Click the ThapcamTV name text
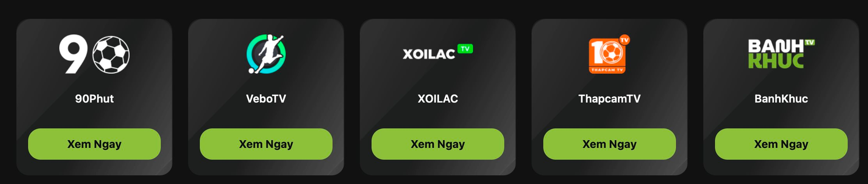The image size is (868, 184). [x=609, y=99]
